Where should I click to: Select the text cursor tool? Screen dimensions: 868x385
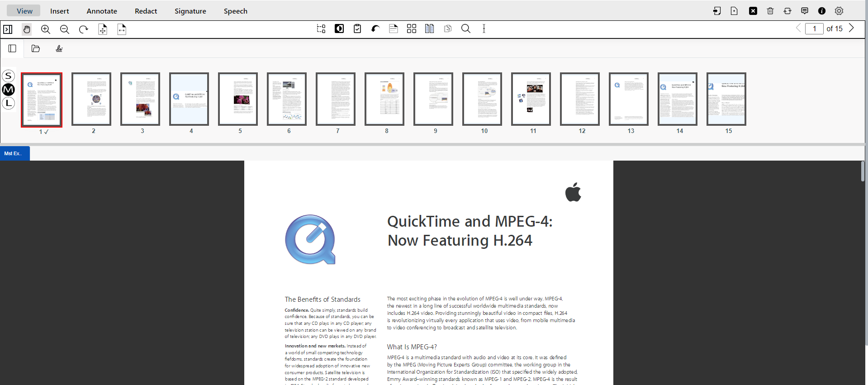tap(484, 29)
